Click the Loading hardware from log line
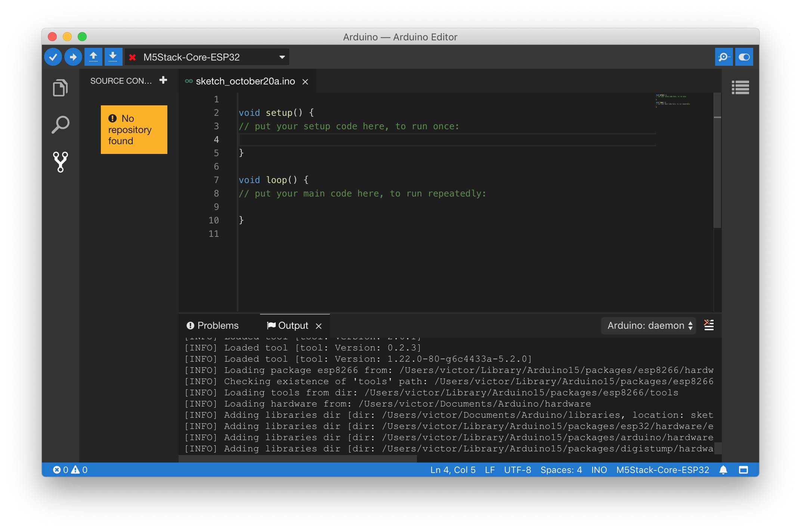 pyautogui.click(x=389, y=404)
